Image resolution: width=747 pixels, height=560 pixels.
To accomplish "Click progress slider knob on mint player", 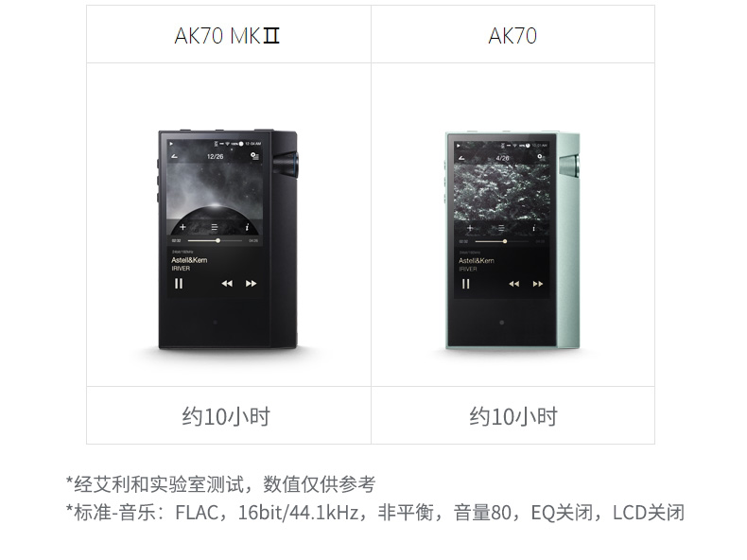I will click(505, 241).
